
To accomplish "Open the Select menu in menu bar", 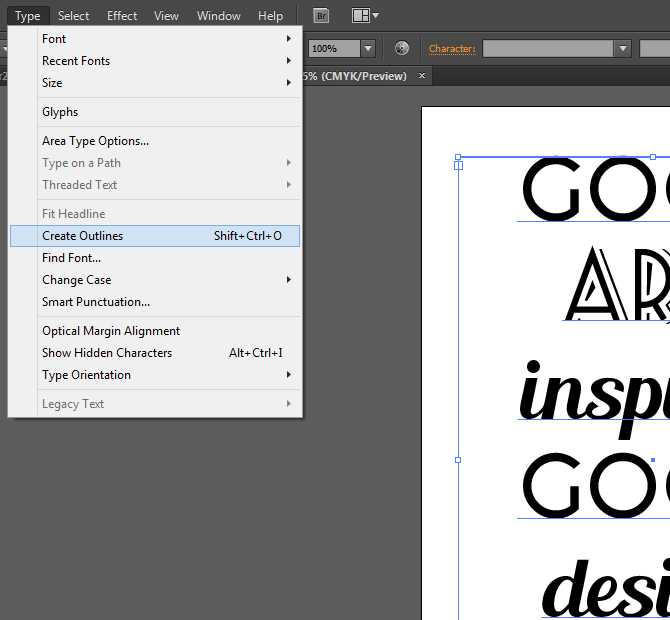I will tap(73, 16).
